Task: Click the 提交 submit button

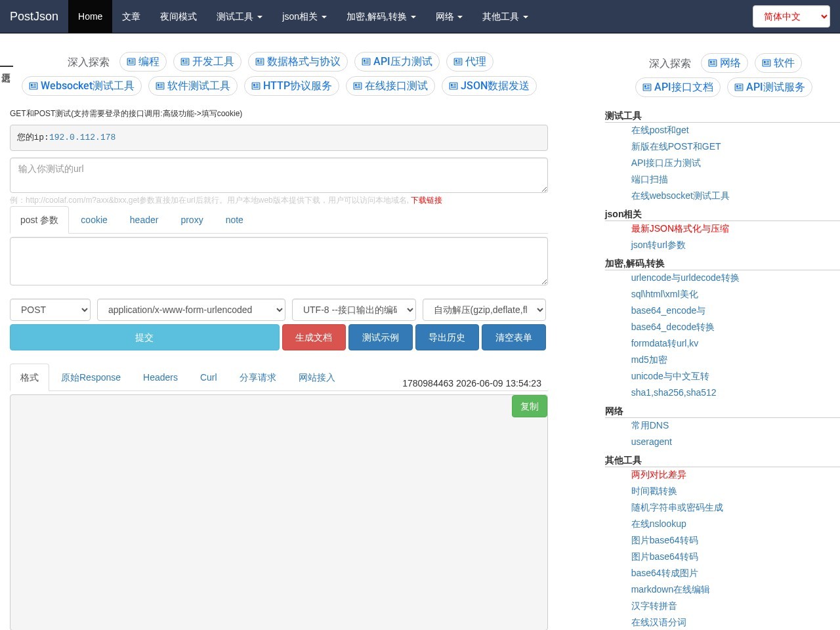Action: (144, 337)
